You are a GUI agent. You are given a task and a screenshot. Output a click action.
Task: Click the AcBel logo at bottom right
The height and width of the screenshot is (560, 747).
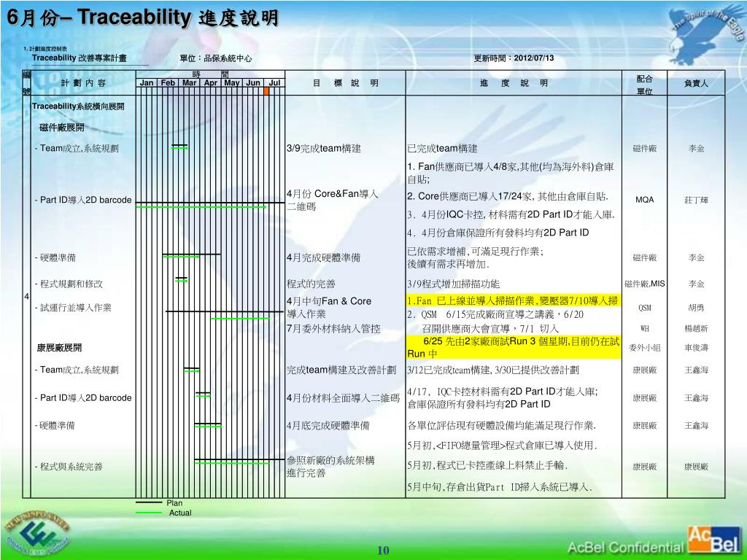[x=715, y=541]
